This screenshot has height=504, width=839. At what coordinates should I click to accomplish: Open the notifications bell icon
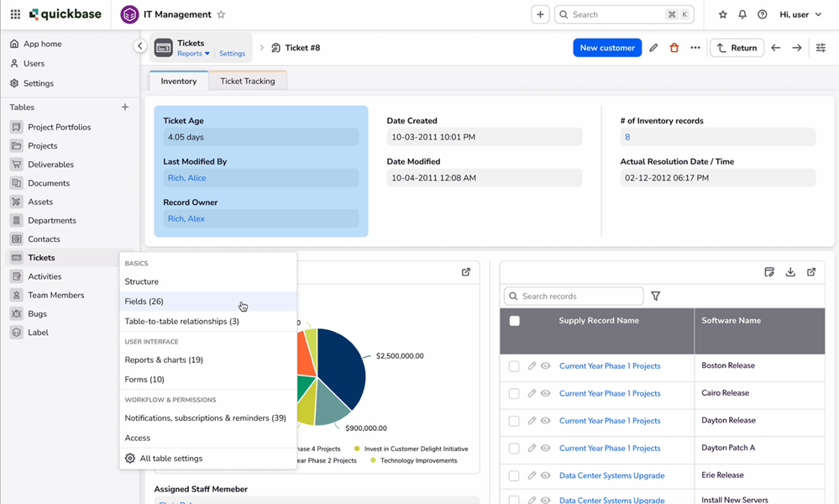pos(742,14)
